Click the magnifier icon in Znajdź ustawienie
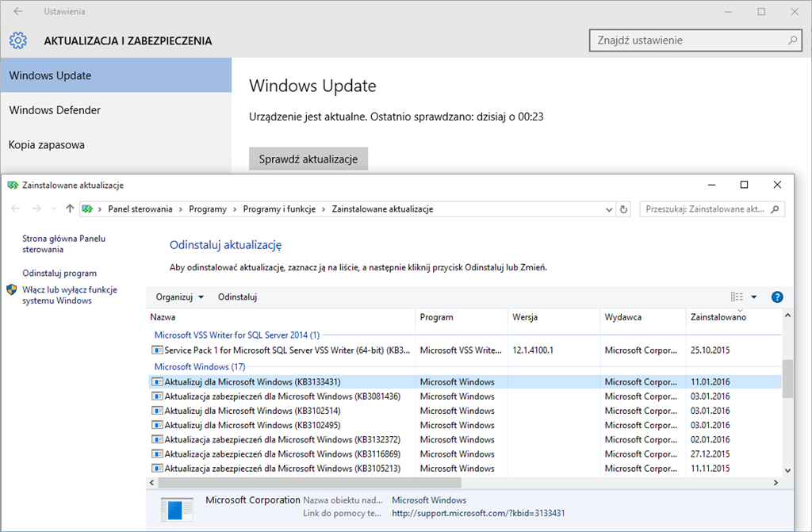Image resolution: width=812 pixels, height=532 pixels. pos(792,40)
